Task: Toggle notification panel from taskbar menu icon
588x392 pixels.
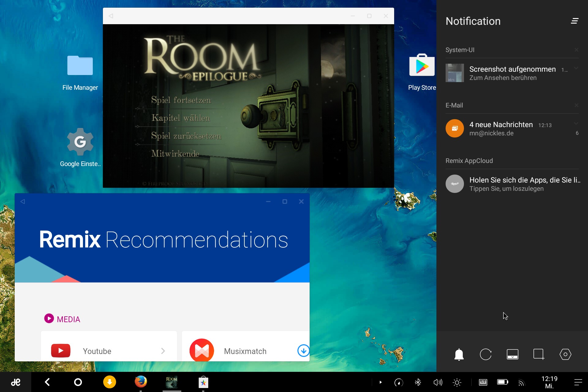Action: pos(578,382)
